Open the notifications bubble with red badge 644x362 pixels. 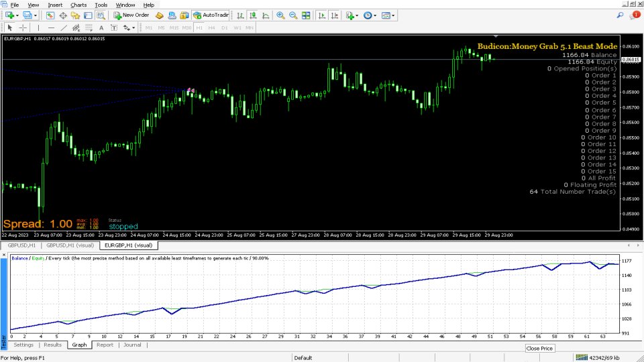[x=635, y=15]
